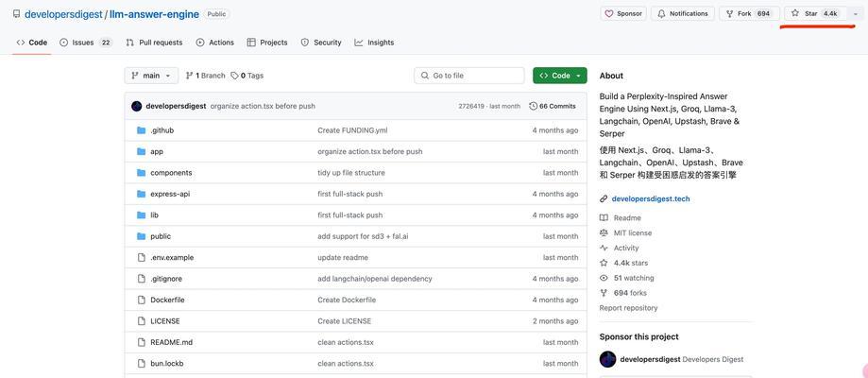Jump to Readme in About sidebar

tap(627, 217)
